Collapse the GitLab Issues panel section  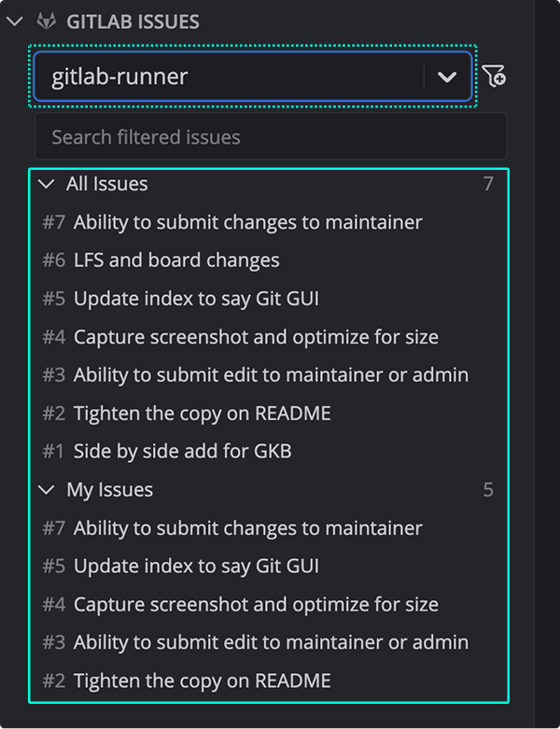(14, 21)
